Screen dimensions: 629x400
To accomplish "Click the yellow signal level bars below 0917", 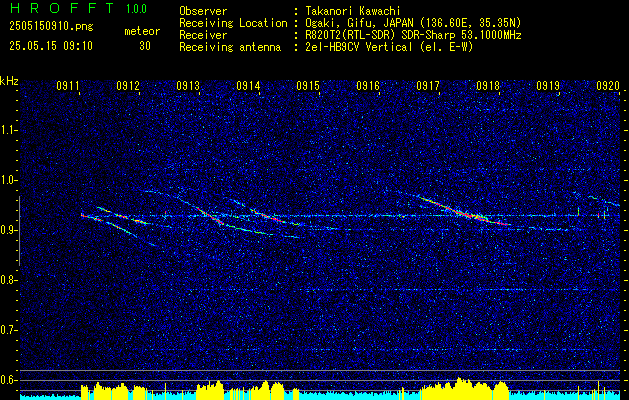I will tap(464, 389).
